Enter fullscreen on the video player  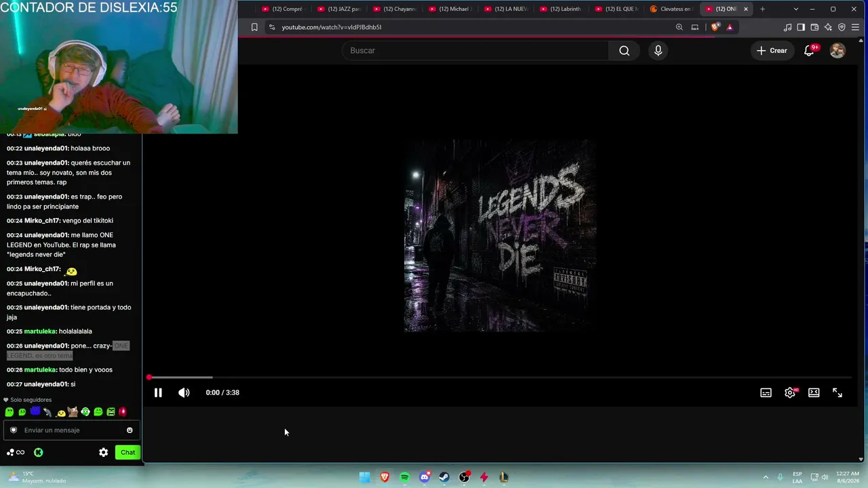(837, 392)
